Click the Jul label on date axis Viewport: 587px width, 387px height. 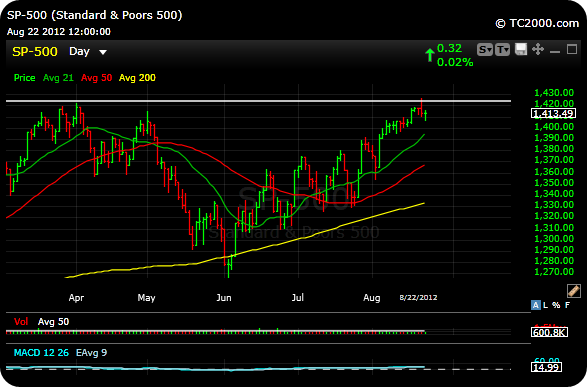pyautogui.click(x=298, y=298)
